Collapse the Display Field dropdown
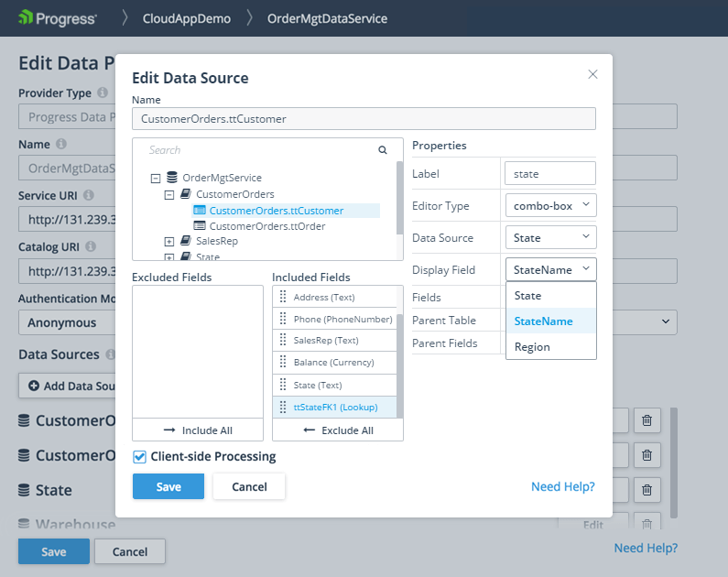The height and width of the screenshot is (577, 728). tap(550, 269)
